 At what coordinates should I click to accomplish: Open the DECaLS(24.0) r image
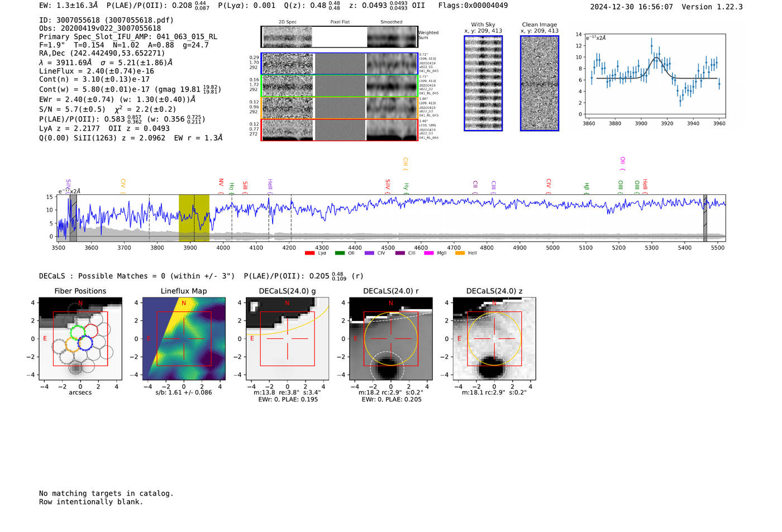click(390, 338)
